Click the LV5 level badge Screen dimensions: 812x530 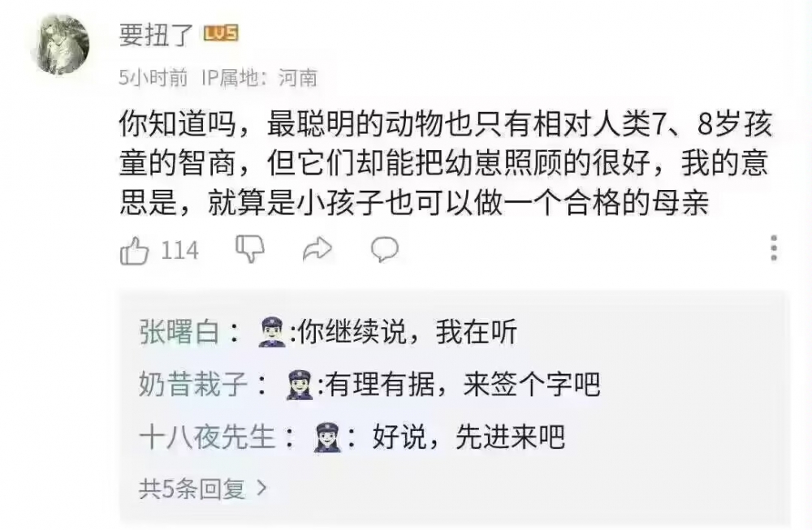point(220,33)
